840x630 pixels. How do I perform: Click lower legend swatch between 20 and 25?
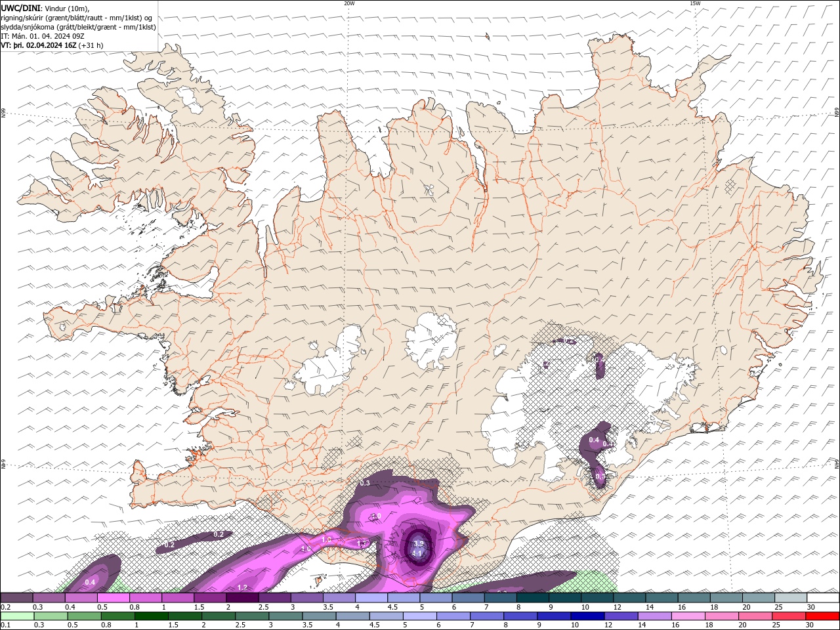(754, 616)
